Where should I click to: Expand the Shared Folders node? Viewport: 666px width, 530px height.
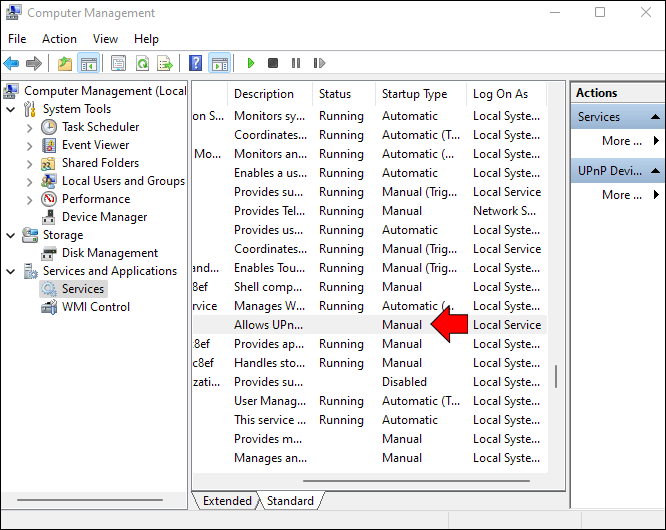point(29,164)
